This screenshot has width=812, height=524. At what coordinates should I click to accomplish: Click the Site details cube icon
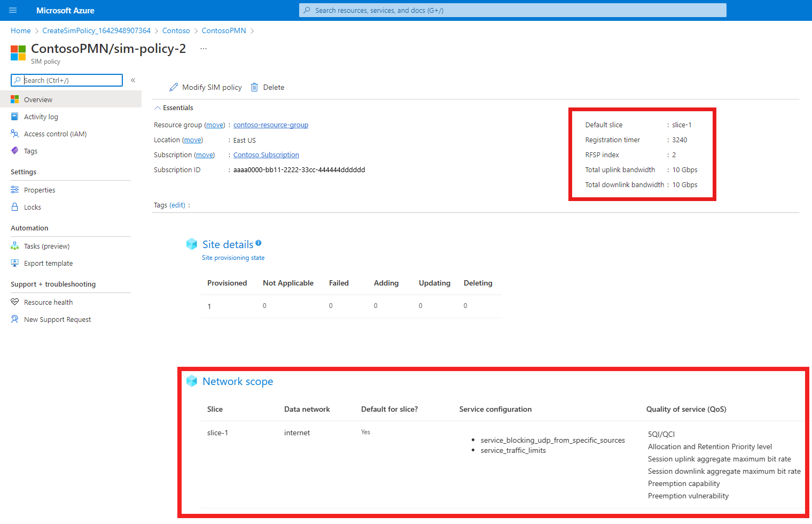[192, 244]
